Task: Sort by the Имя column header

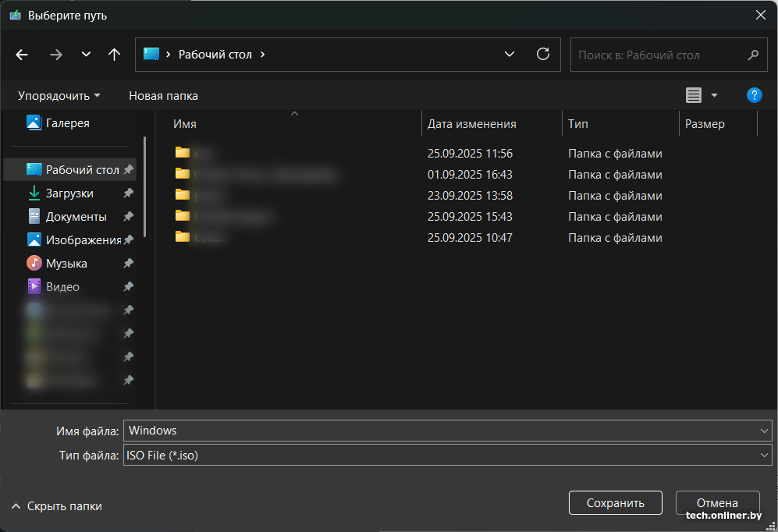Action: click(294, 123)
